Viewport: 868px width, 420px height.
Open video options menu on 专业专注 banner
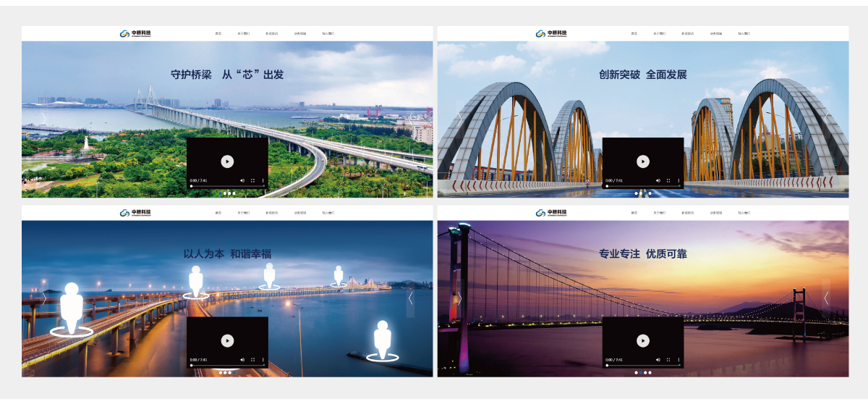click(678, 359)
